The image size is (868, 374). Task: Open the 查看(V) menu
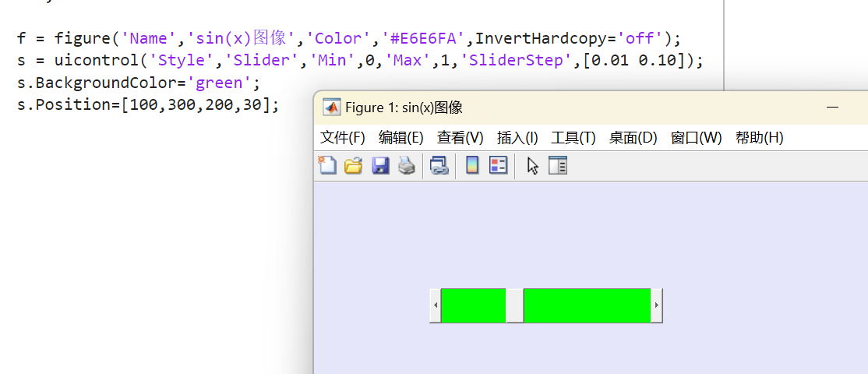click(460, 138)
